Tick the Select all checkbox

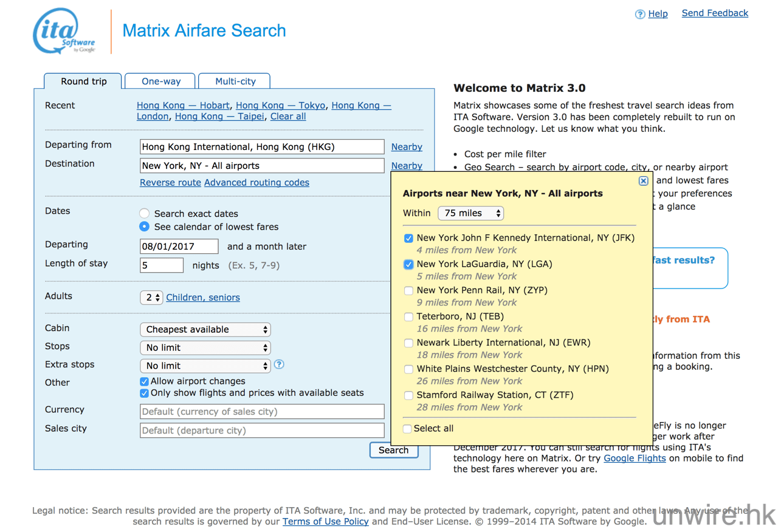(408, 429)
